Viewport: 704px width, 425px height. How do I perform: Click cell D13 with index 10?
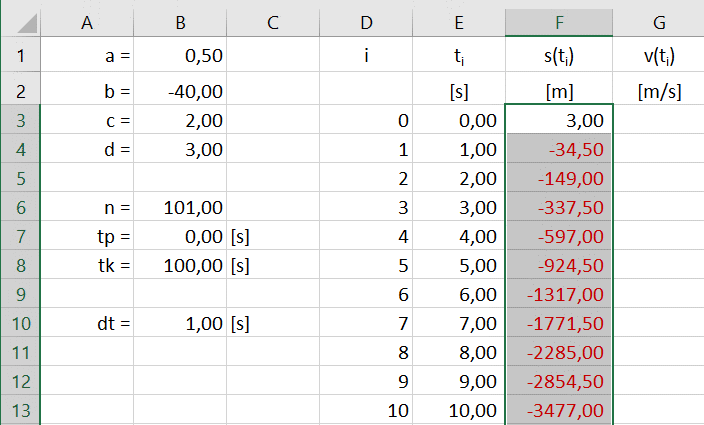[368, 411]
